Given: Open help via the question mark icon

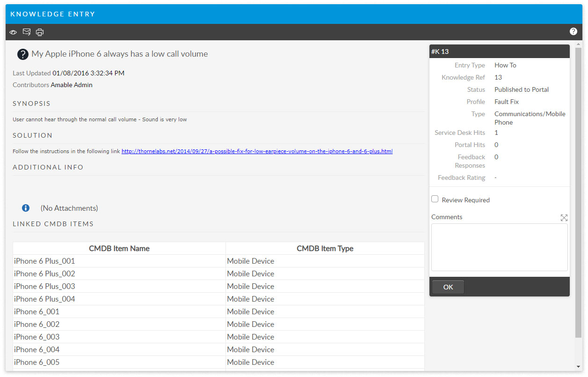Looking at the screenshot, I should point(573,31).
